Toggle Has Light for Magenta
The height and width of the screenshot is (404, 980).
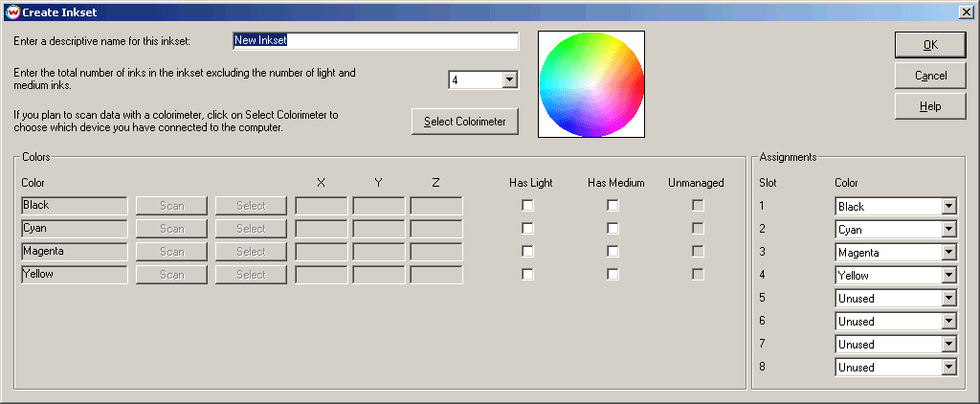click(x=528, y=252)
